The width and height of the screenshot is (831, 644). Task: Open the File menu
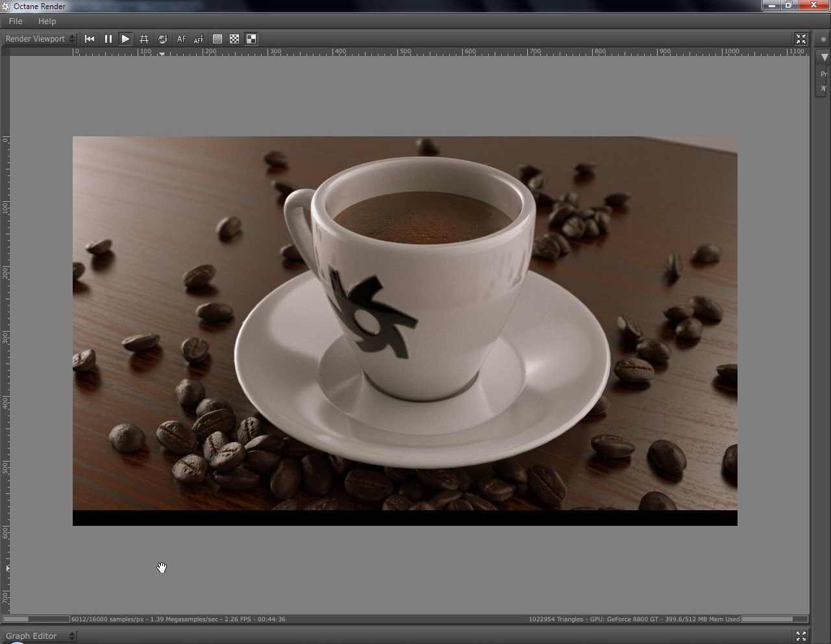click(16, 21)
